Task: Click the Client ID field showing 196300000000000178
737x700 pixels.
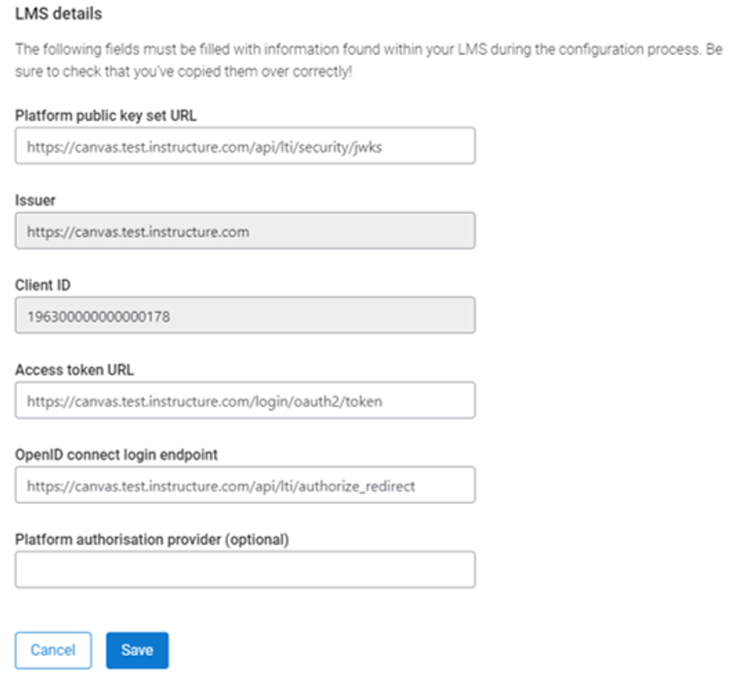Action: click(x=245, y=316)
